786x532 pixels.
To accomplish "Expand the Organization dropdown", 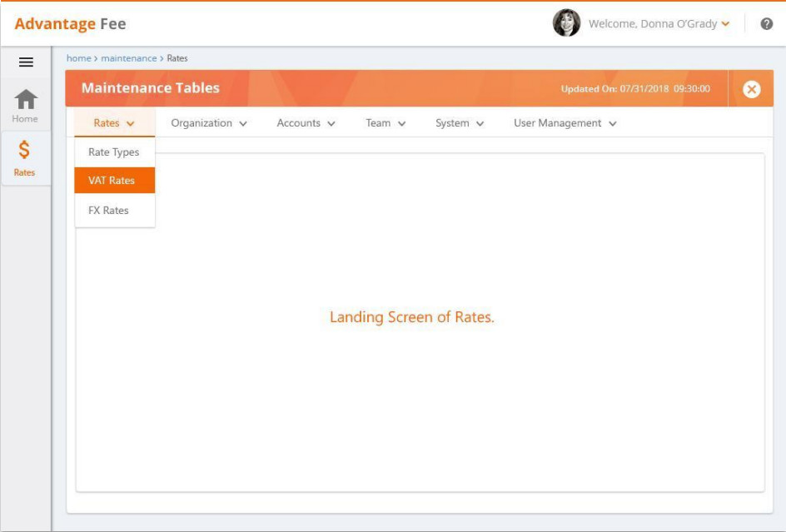I will 209,123.
